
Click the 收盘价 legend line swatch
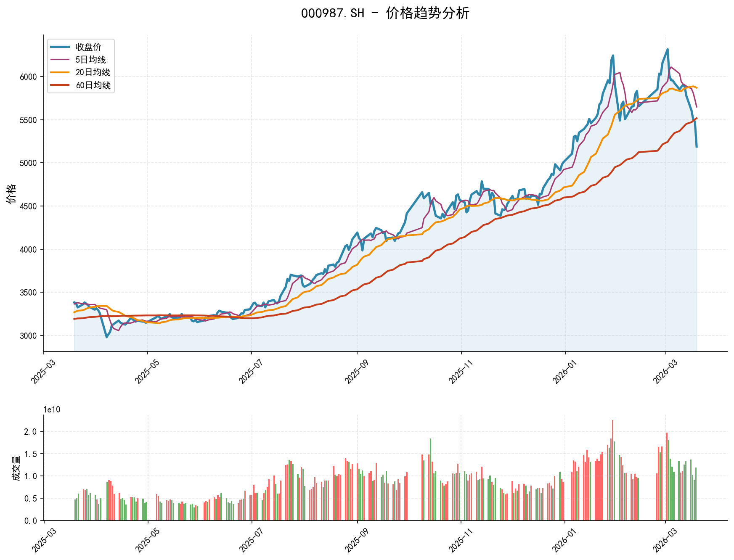click(x=60, y=47)
